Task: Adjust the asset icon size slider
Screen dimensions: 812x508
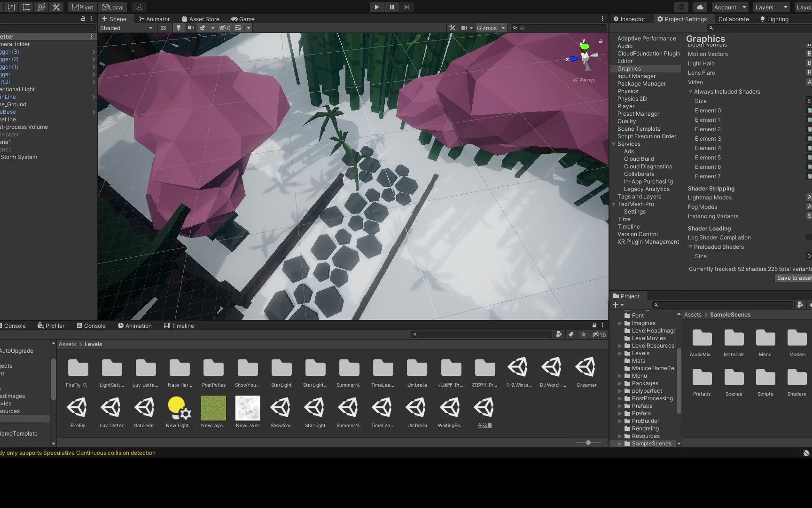Action: pyautogui.click(x=588, y=443)
